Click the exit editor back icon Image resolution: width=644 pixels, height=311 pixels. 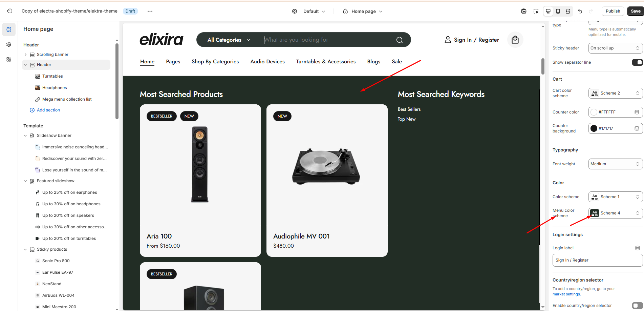click(x=9, y=11)
